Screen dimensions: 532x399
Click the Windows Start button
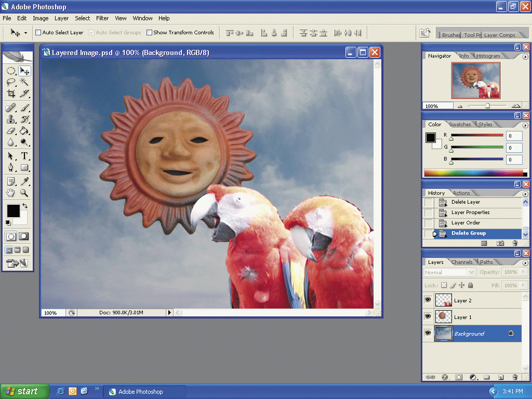tap(24, 391)
